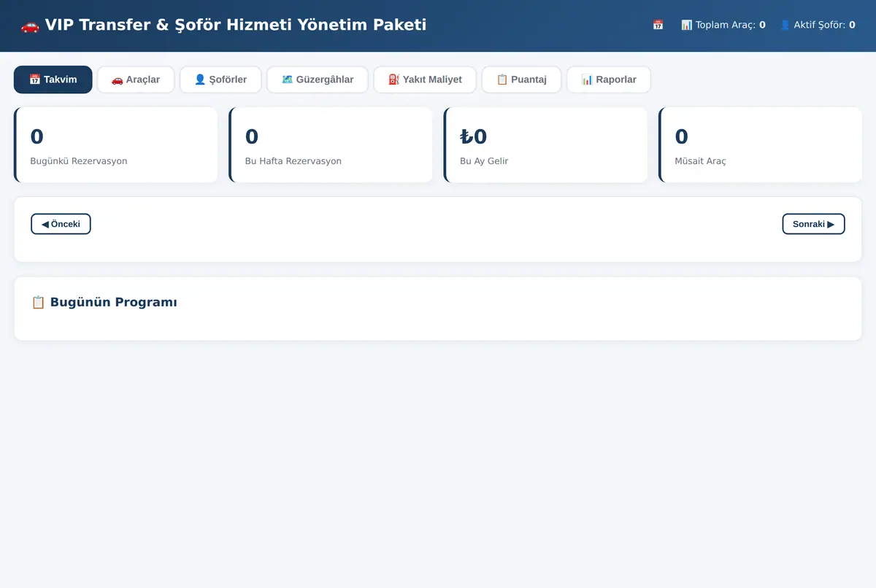Open the Şoförler tab
This screenshot has width=876, height=588.
220,80
